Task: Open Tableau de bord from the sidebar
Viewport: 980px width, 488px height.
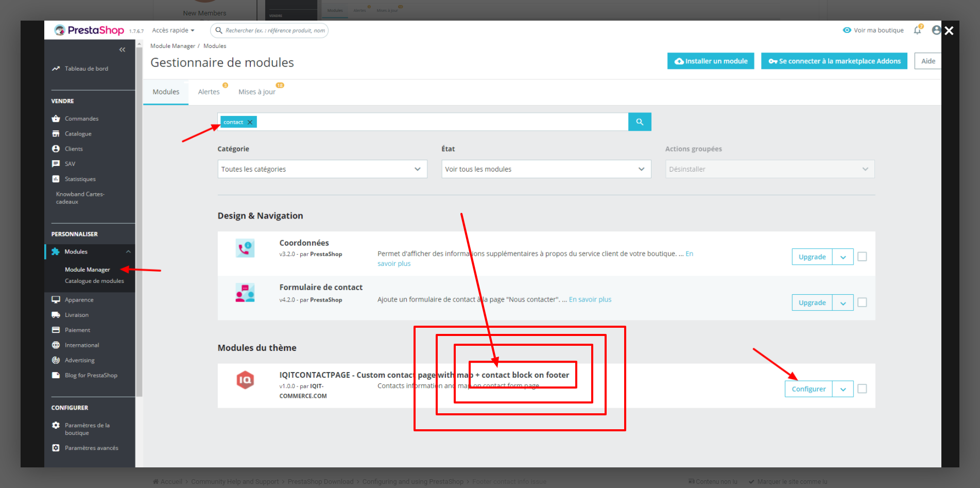Action: click(86, 69)
